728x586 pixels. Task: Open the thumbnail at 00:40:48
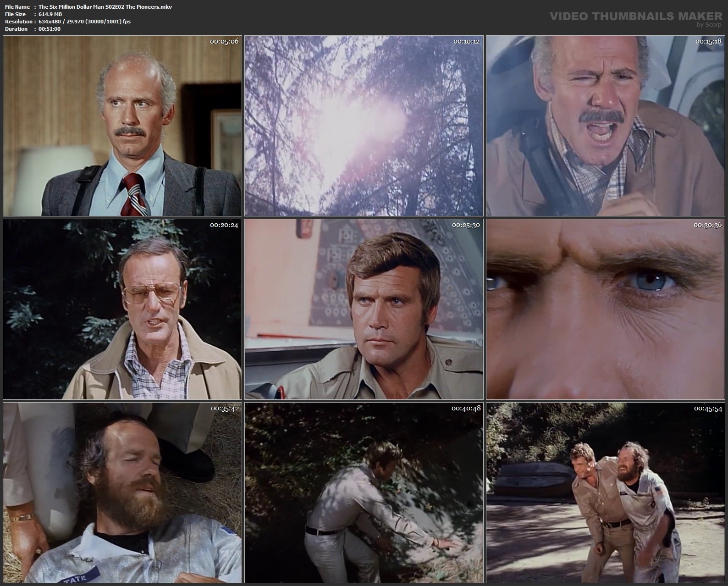pyautogui.click(x=364, y=493)
